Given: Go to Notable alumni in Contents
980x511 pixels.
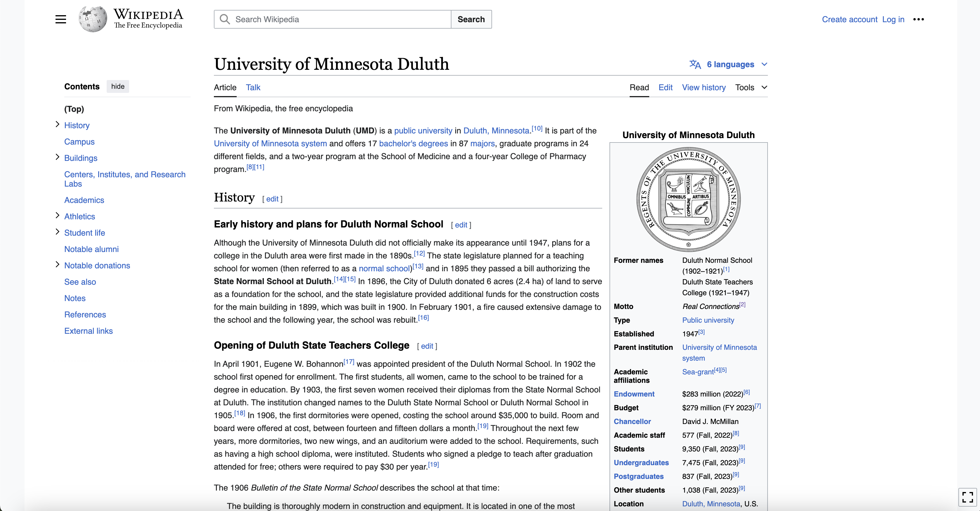Looking at the screenshot, I should coord(91,249).
